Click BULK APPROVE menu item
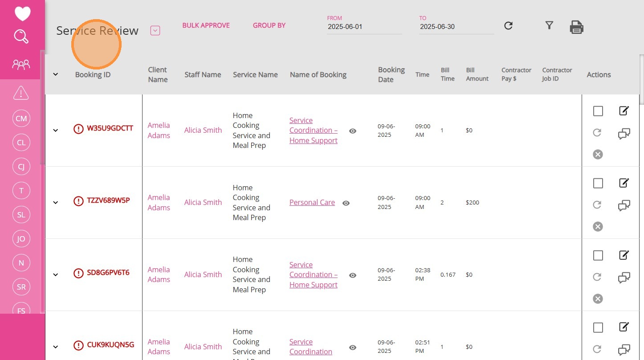Viewport: 644px width, 360px height. pos(206,25)
